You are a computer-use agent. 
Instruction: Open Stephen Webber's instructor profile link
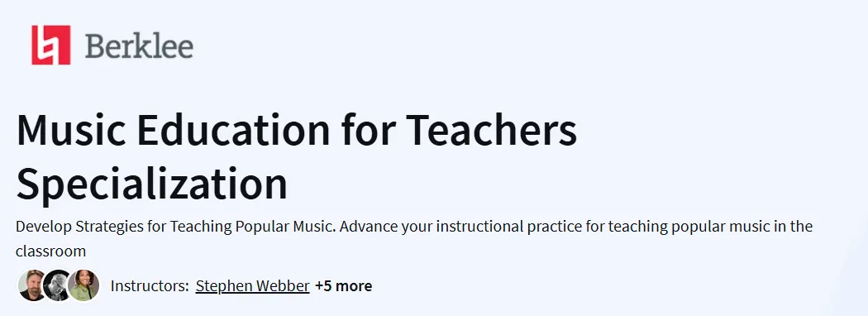(x=252, y=285)
